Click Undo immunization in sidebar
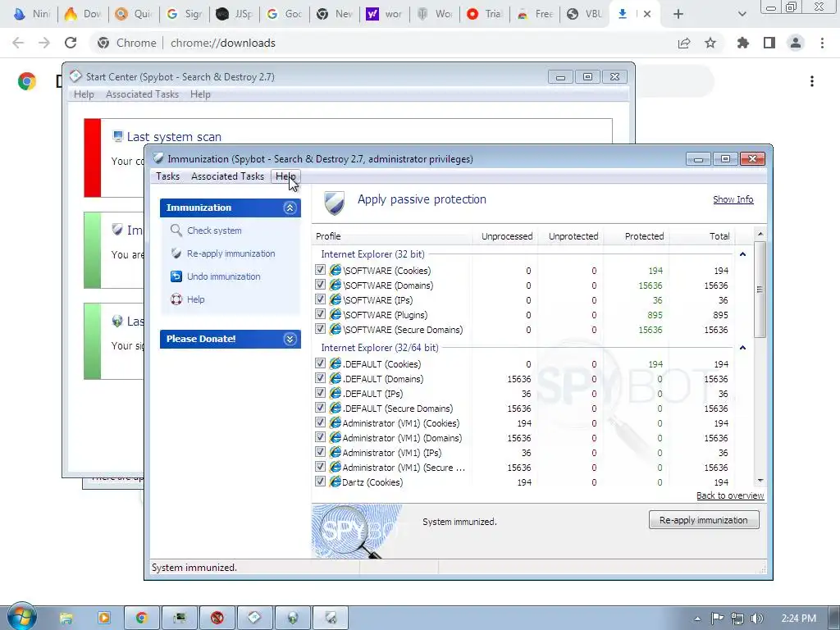The image size is (840, 630). (223, 276)
